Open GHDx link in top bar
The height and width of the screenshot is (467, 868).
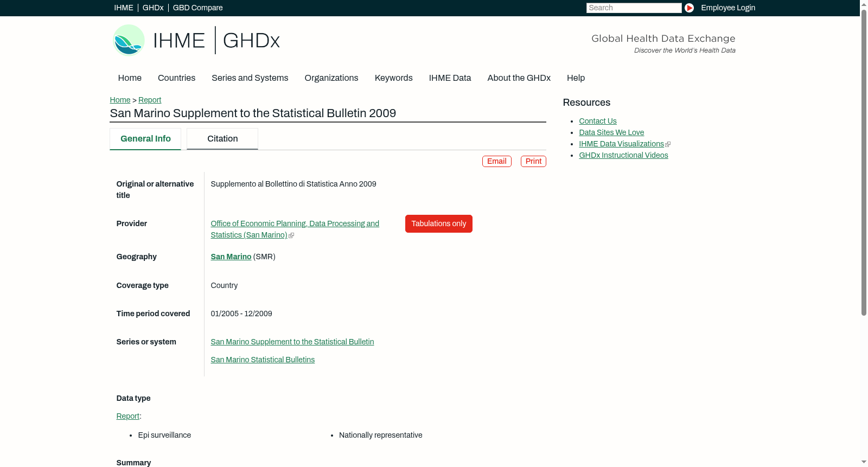click(153, 8)
